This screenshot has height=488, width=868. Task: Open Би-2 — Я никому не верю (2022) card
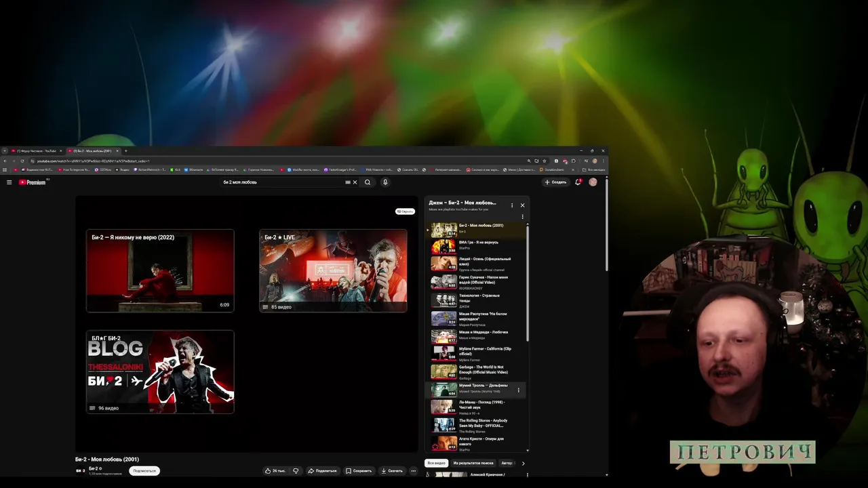click(160, 270)
